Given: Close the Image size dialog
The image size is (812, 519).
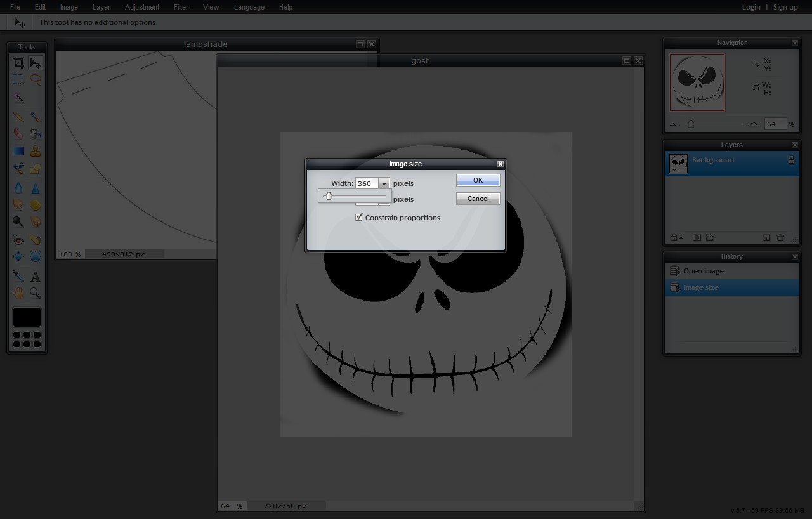Looking at the screenshot, I should point(500,164).
